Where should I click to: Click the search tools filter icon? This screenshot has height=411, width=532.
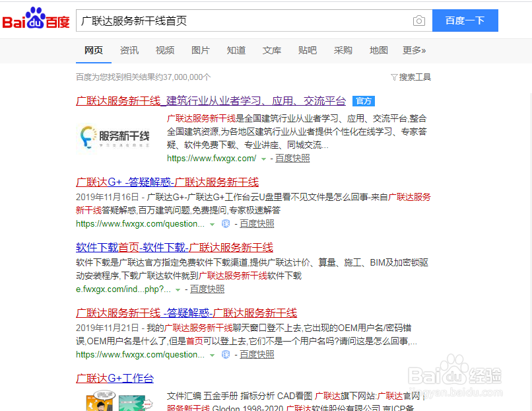[x=394, y=77]
